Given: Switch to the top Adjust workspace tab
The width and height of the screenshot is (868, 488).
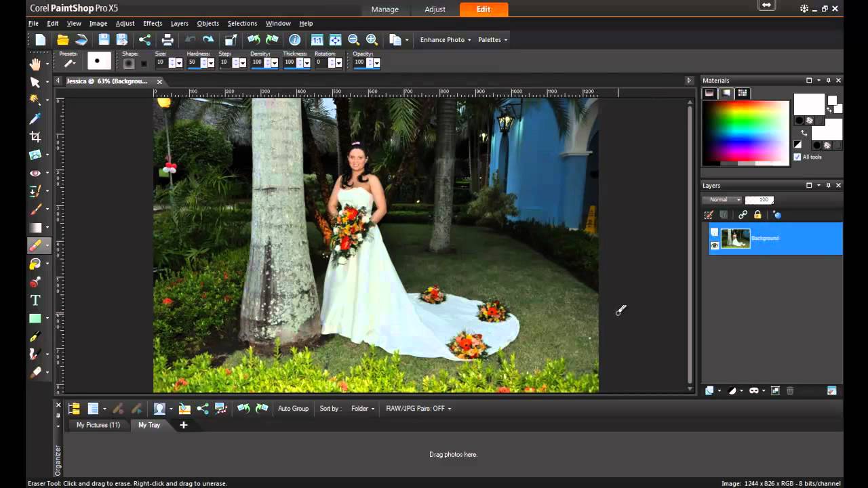Looking at the screenshot, I should click(435, 9).
